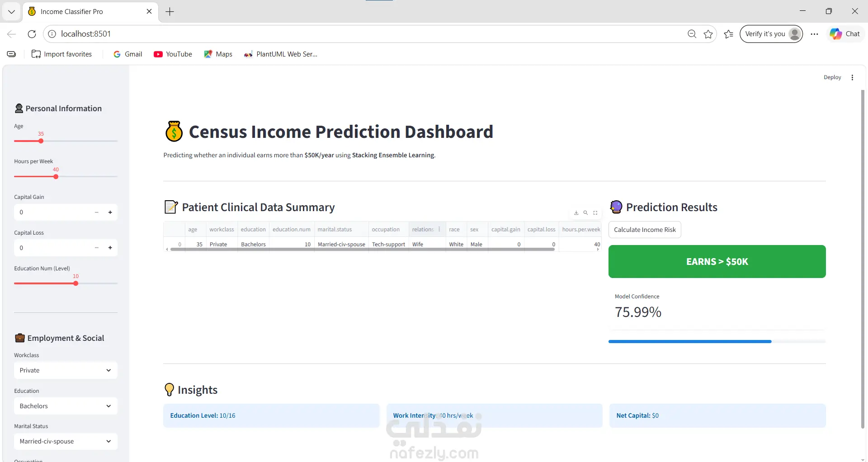Viewport: 868px width, 462px height.
Task: Open the Streamlit three-dot main menu
Action: coord(852,77)
